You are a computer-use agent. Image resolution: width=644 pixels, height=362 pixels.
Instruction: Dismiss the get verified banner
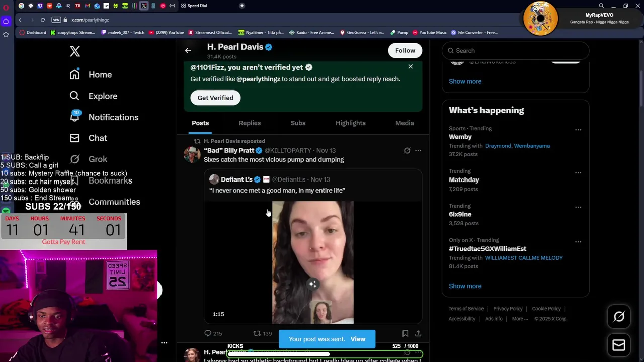click(411, 66)
